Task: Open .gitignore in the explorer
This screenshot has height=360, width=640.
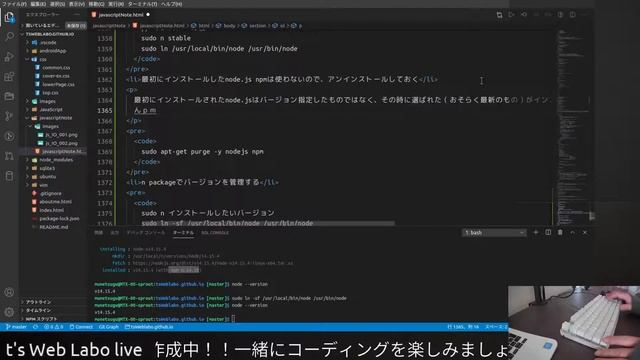Action: coord(50,193)
